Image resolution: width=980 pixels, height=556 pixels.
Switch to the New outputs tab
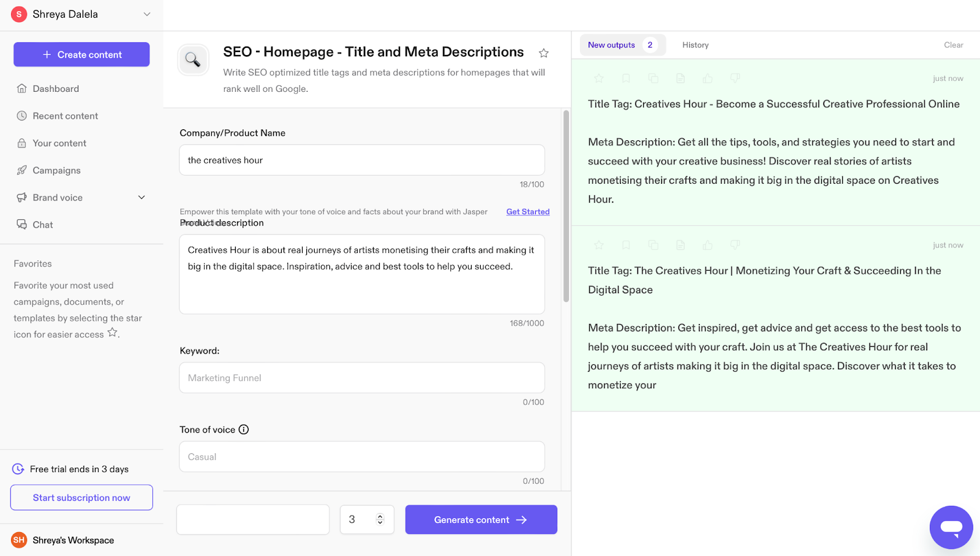622,45
